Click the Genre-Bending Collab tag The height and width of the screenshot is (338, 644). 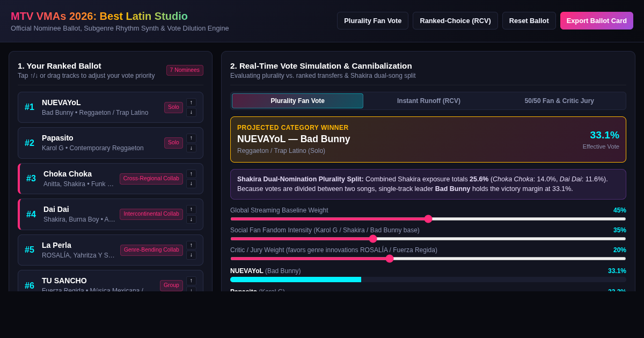point(151,250)
